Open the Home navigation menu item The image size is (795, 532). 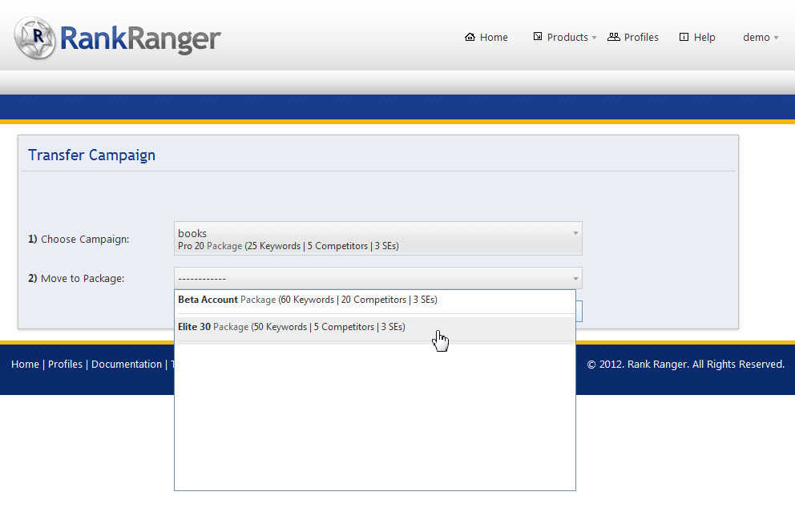(x=494, y=37)
